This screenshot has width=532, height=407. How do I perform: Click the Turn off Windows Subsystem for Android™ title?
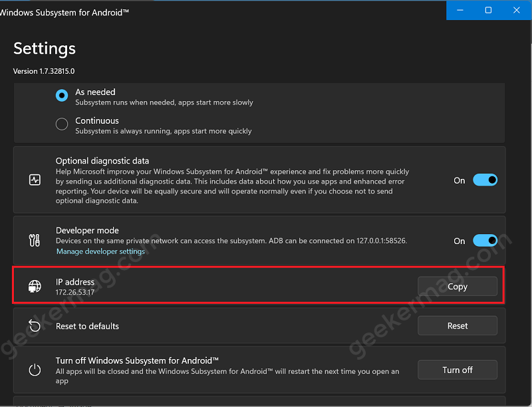click(137, 360)
